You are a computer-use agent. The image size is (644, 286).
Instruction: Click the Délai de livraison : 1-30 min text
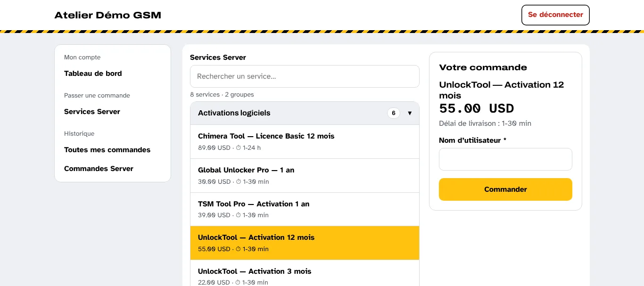coord(485,123)
